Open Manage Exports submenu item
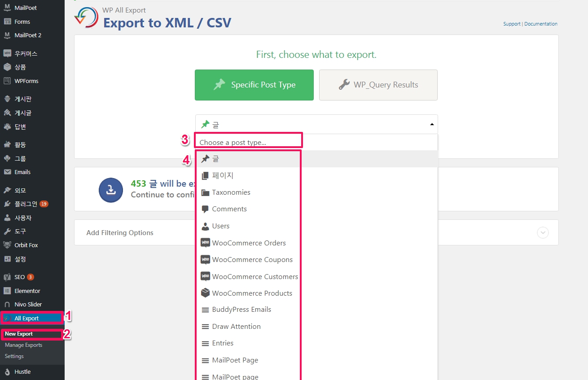 pyautogui.click(x=23, y=345)
